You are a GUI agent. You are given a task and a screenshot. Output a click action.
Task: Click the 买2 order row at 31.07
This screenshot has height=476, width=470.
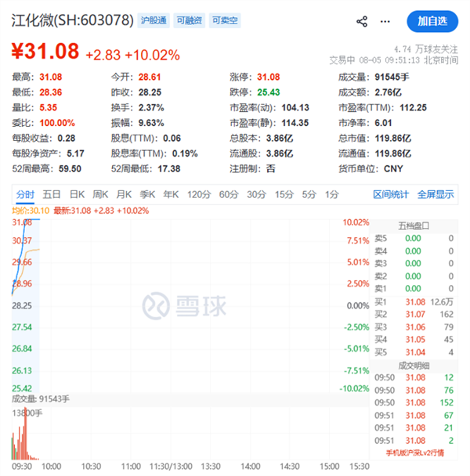pyautogui.click(x=414, y=315)
